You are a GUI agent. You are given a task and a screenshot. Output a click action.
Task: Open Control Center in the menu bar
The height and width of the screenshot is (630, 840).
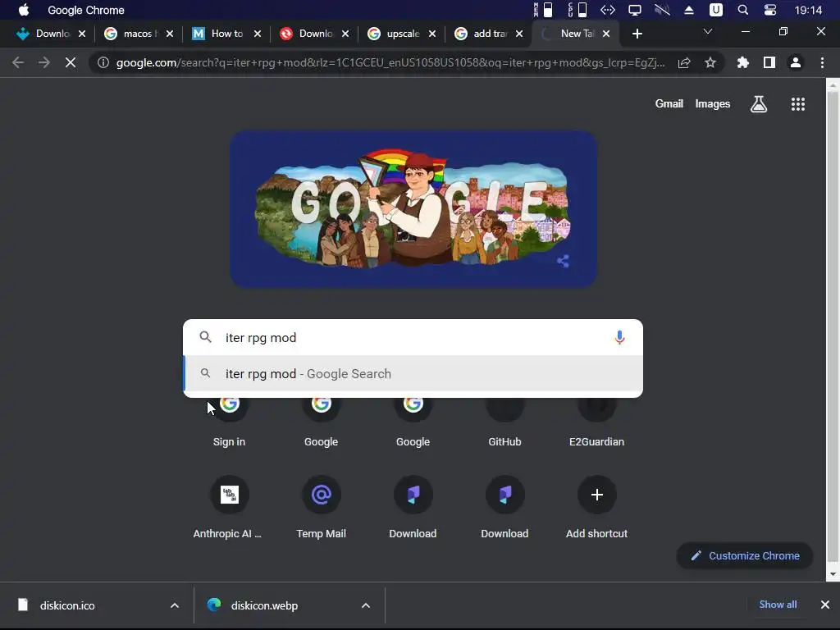coord(769,10)
